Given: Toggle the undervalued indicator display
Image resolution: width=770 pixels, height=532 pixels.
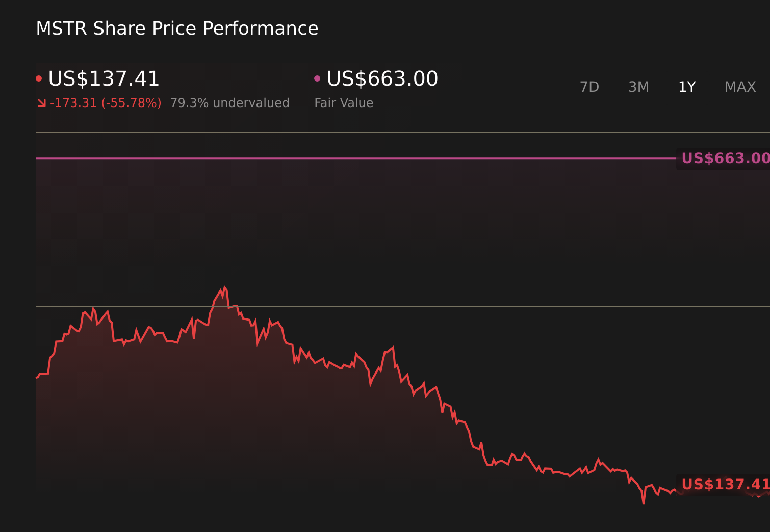Looking at the screenshot, I should [x=230, y=102].
